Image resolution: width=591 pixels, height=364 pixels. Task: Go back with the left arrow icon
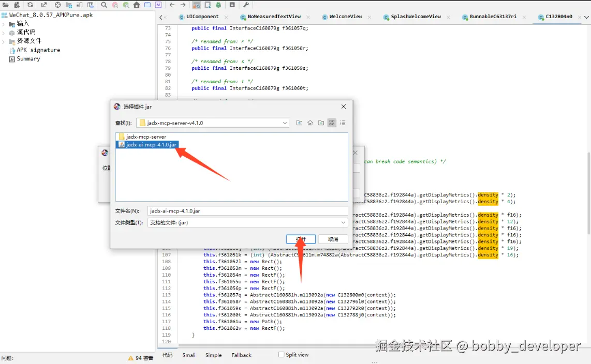click(172, 5)
